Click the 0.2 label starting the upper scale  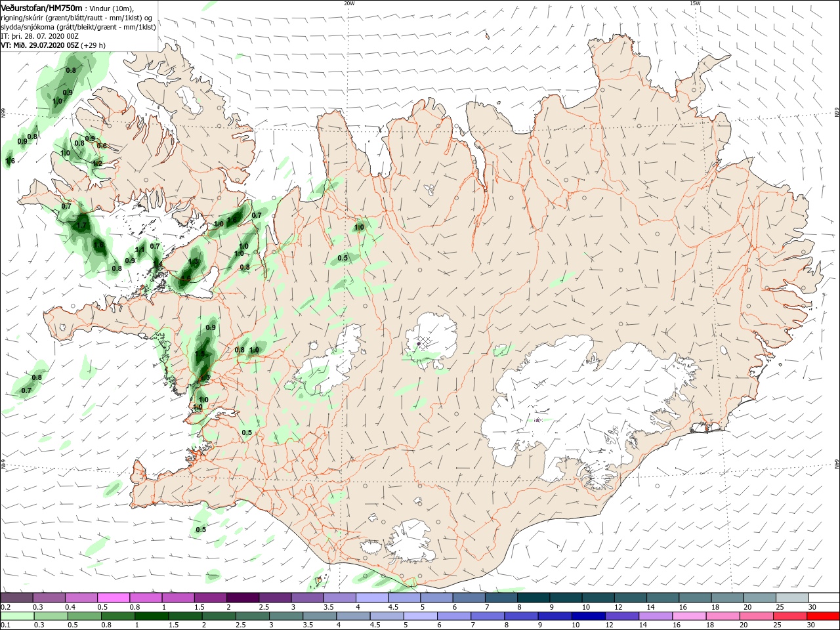[5, 607]
